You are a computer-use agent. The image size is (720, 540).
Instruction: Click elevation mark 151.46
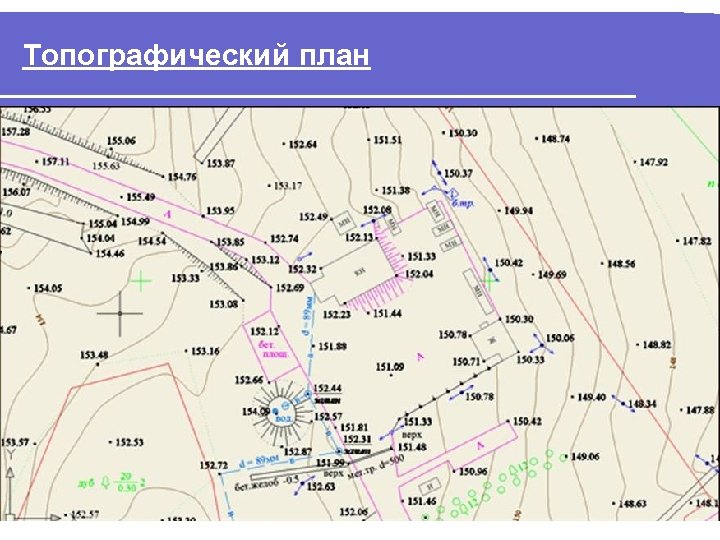[x=422, y=501]
